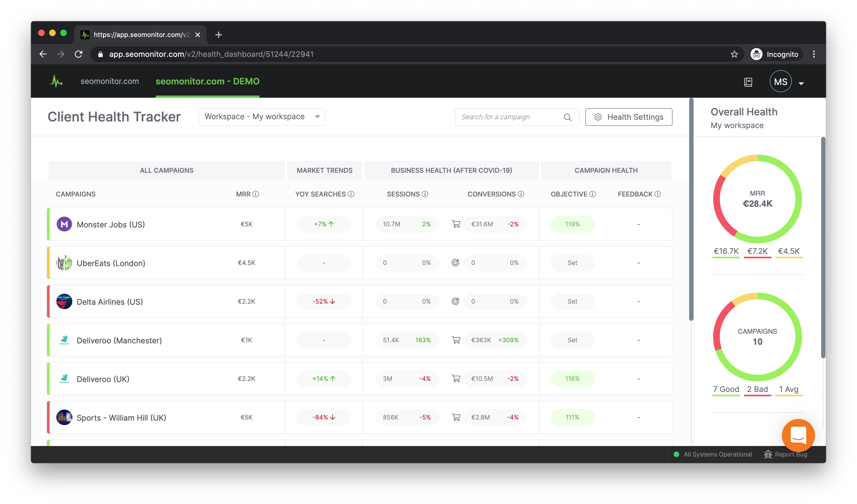Click the MARKET TRENDS column group header

(324, 170)
